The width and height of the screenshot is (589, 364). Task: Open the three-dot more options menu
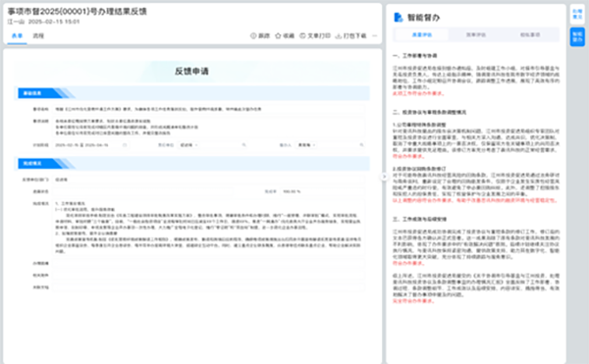click(x=375, y=35)
